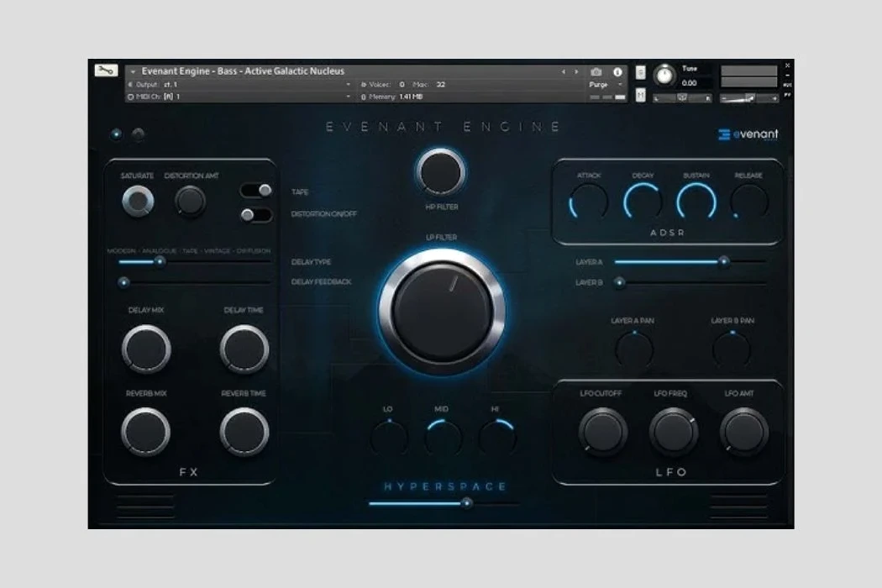Click the Saturate knob
This screenshot has width=882, height=588.
coord(138,202)
